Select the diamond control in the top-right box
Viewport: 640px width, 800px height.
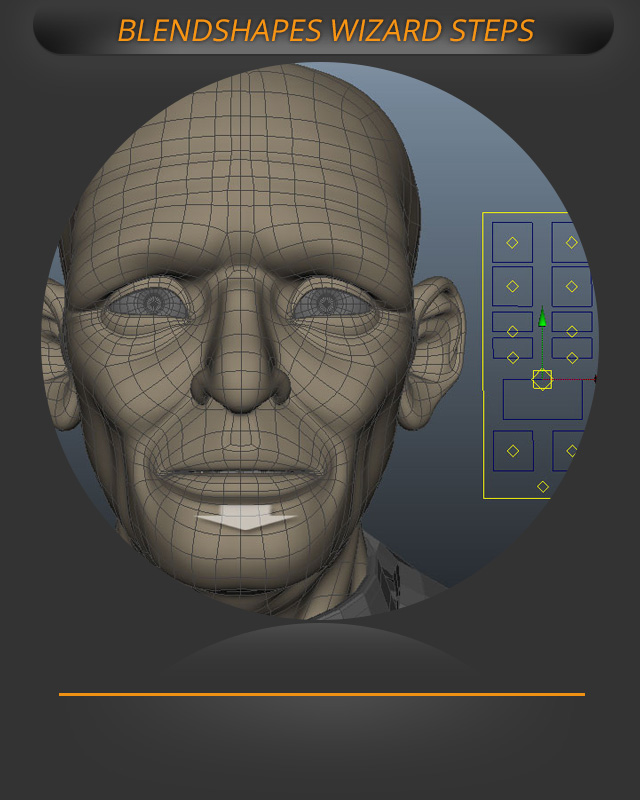point(572,243)
